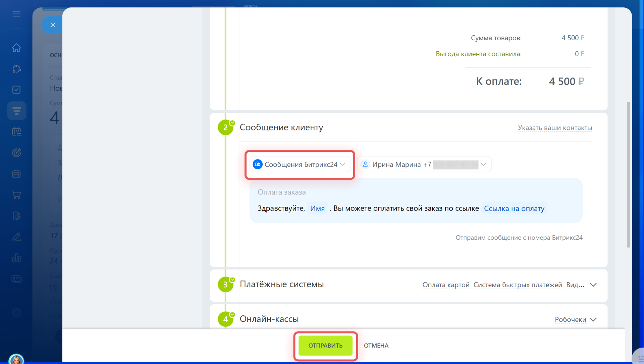Image resolution: width=644 pixels, height=364 pixels.
Task: Open calendar icon in left sidebar
Action: click(x=16, y=132)
